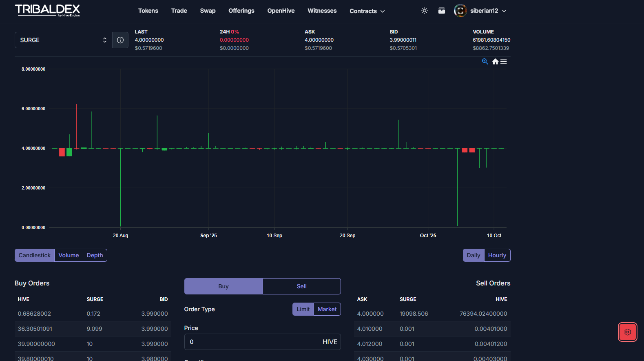Open the wallet icon in header
The width and height of the screenshot is (644, 361).
[x=442, y=11]
